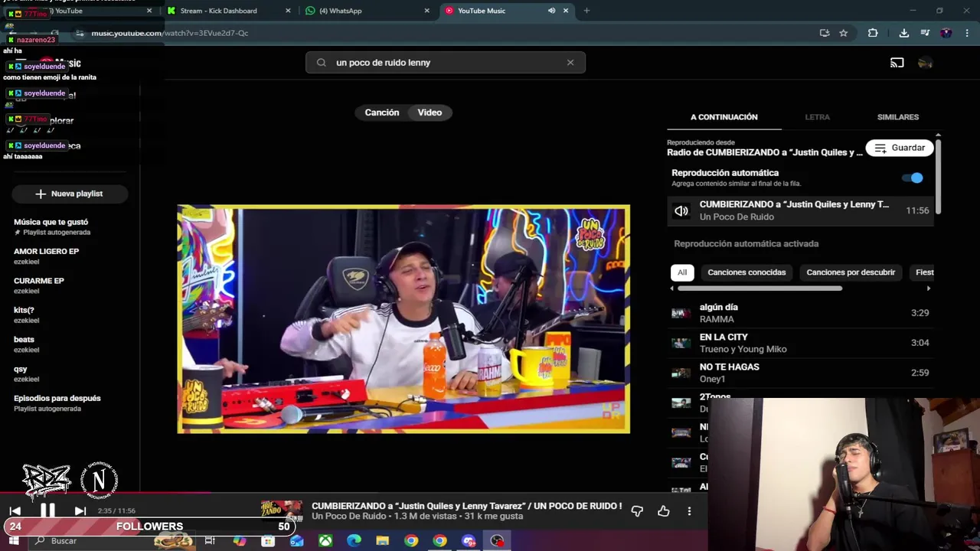
Task: Open the Cast to device icon
Action: pyautogui.click(x=897, y=63)
